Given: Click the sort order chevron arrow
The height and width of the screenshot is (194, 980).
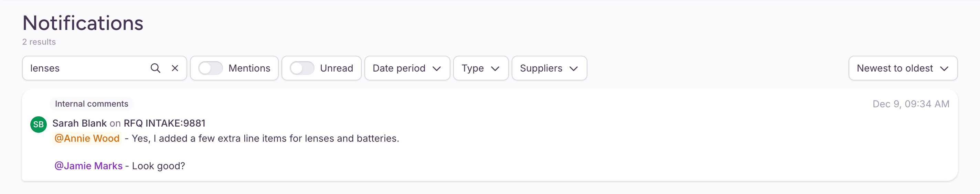Looking at the screenshot, I should click(x=944, y=68).
